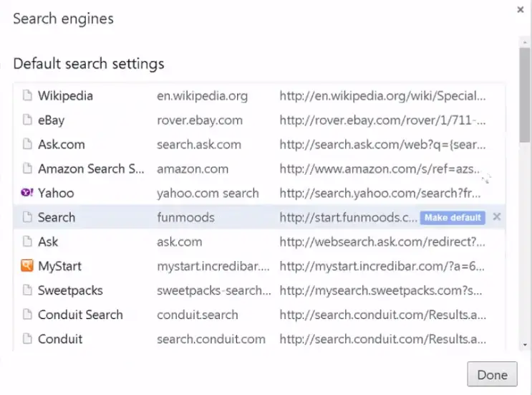This screenshot has width=532, height=395.
Task: Select the Conduit search engine row
Action: click(x=259, y=339)
